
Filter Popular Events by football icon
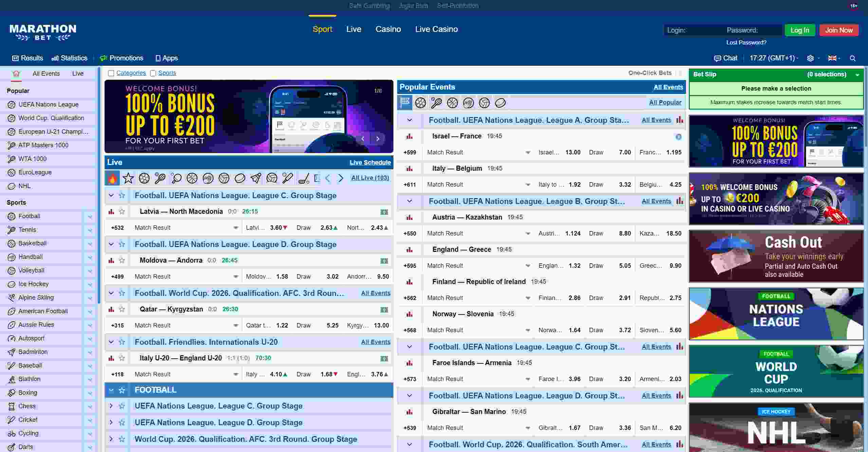421,102
